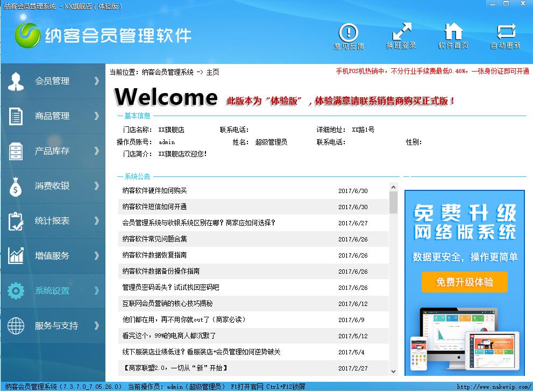Click the 意见反馈 feedback icon

(349, 32)
